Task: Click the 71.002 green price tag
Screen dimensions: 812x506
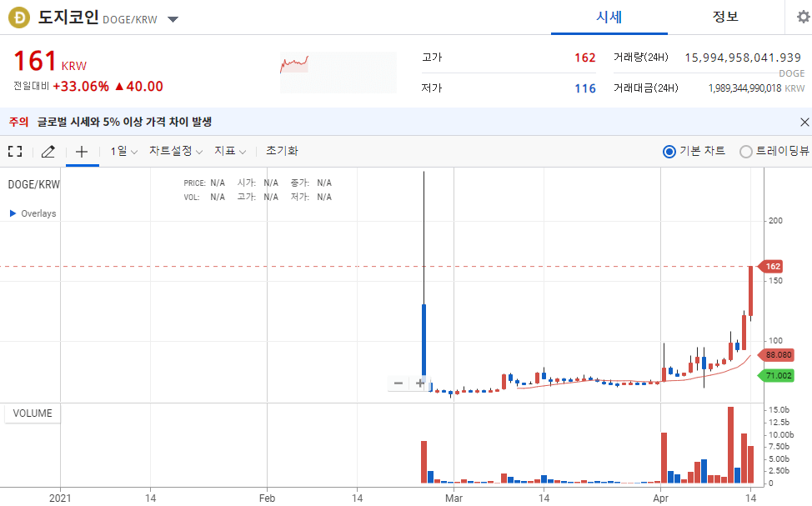Action: click(776, 375)
